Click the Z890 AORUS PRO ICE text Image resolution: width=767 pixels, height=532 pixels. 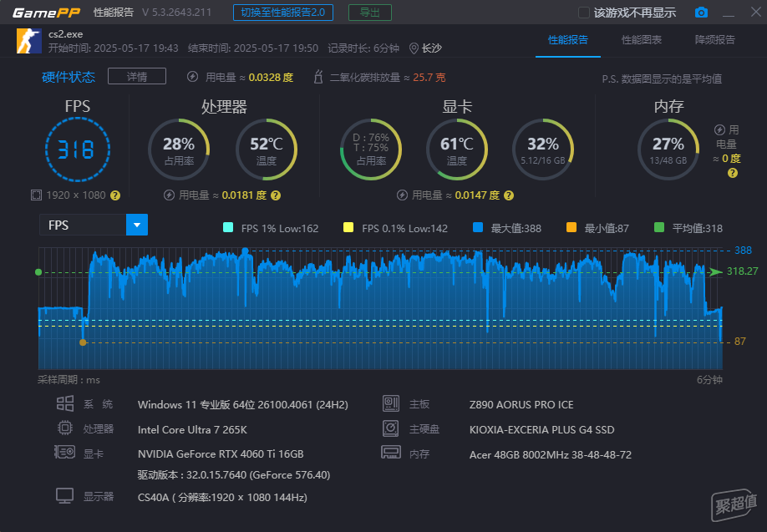coord(521,405)
